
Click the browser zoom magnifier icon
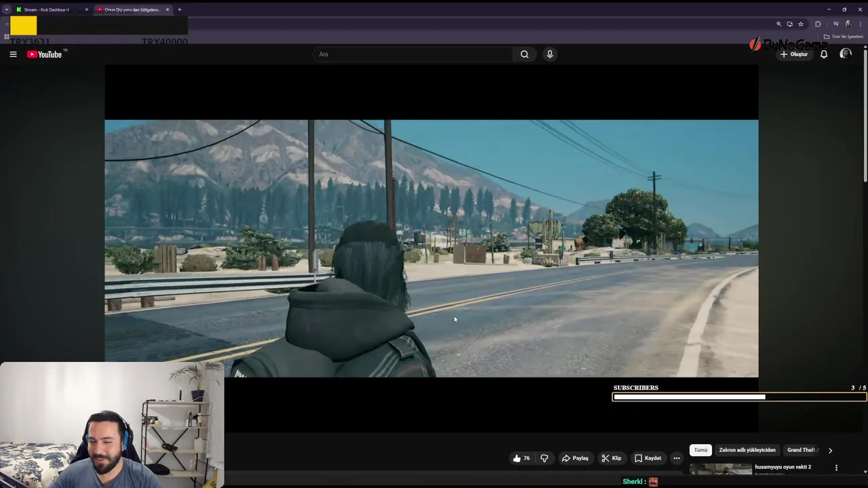point(778,24)
